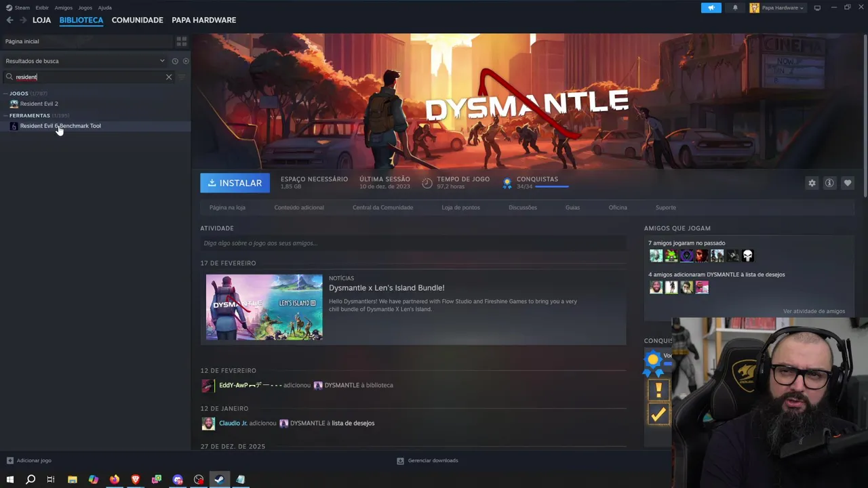Open Windows taskbar search
The image size is (868, 488).
31,479
